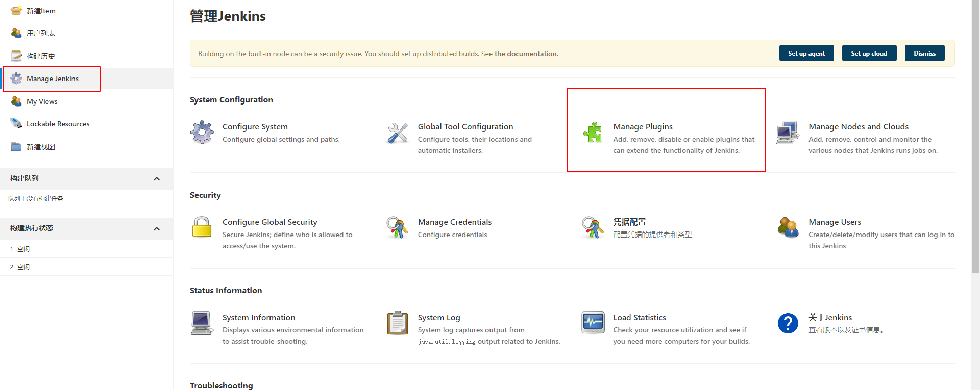Click the page vertical scrollbar
Screen dimensions: 980x390
(975, 138)
